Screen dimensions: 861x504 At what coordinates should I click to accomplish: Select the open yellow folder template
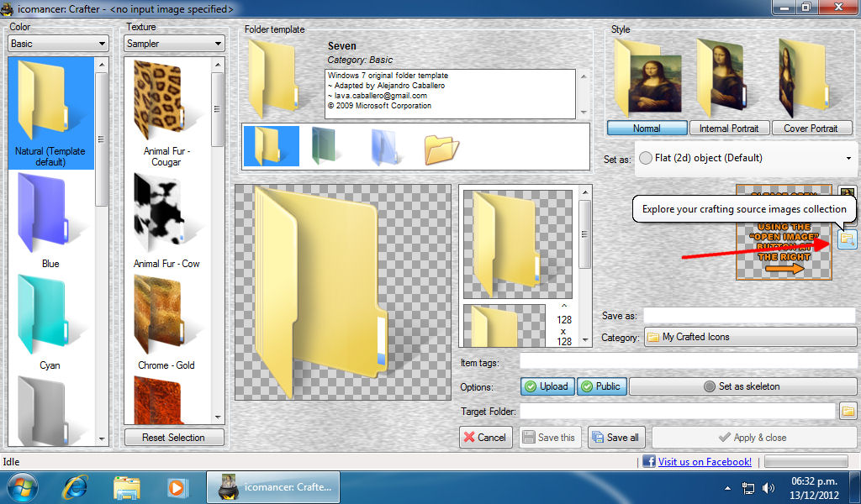(x=441, y=149)
